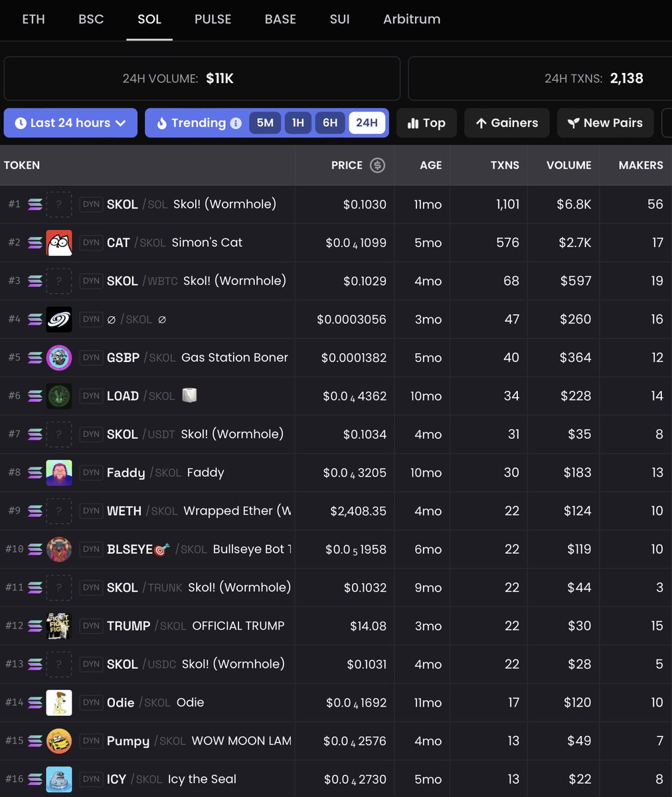Click the ICY seal token avatar
672x797 pixels.
(59, 780)
